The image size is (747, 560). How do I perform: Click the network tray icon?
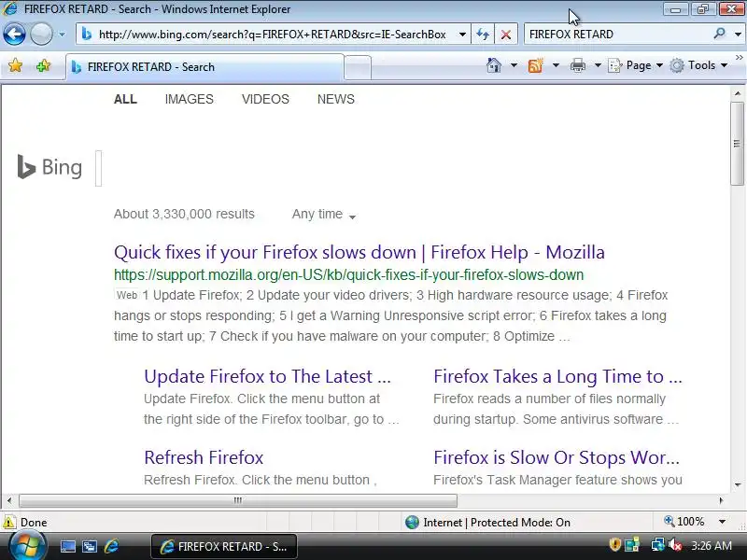658,544
